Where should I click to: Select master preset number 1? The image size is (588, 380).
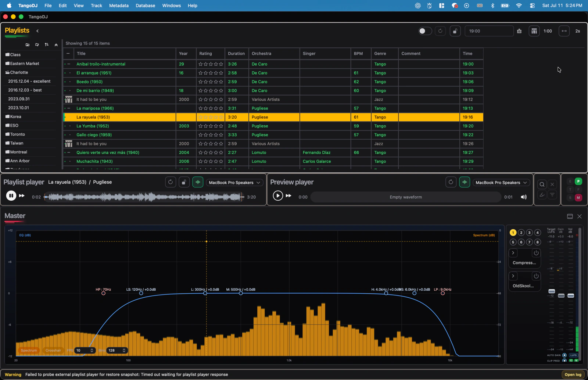513,233
